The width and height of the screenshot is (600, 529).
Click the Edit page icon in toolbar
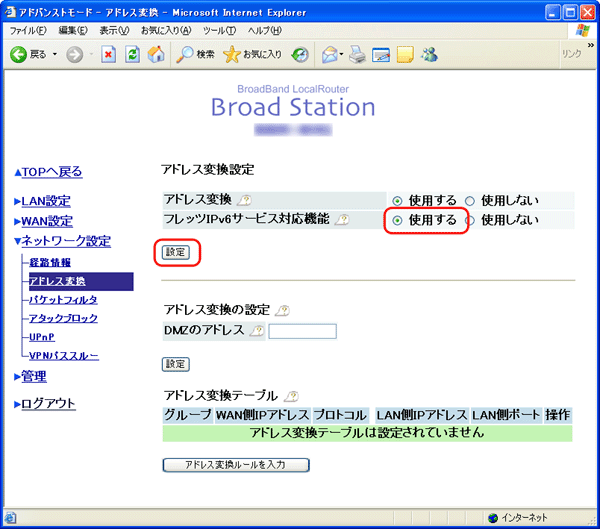point(381,55)
